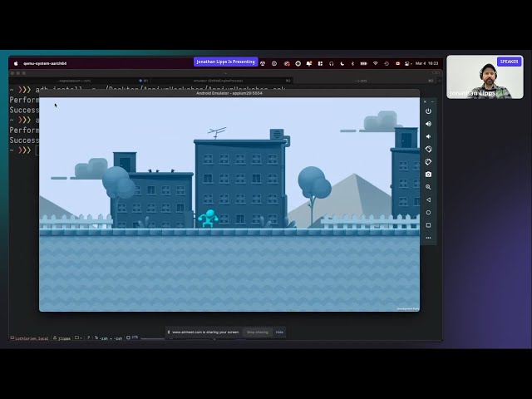Click the Bluetooth icon in menu bar
Viewport: 532px width, 399px height.
352,63
